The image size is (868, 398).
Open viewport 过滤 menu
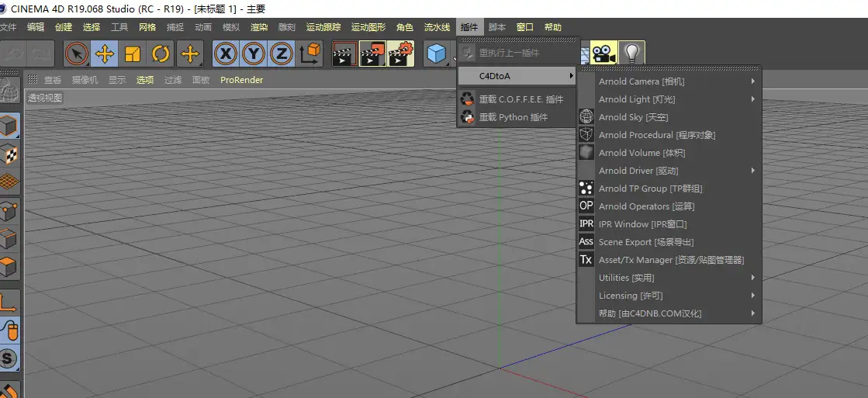[x=173, y=80]
